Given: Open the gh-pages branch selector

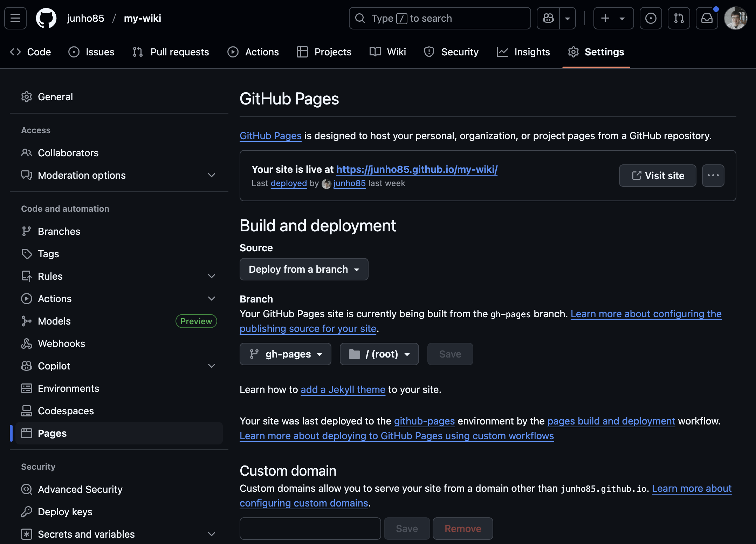Looking at the screenshot, I should tap(285, 354).
